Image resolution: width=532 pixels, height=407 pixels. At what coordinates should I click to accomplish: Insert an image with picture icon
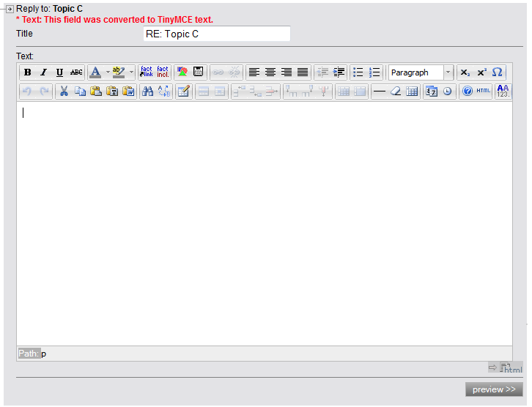click(182, 72)
